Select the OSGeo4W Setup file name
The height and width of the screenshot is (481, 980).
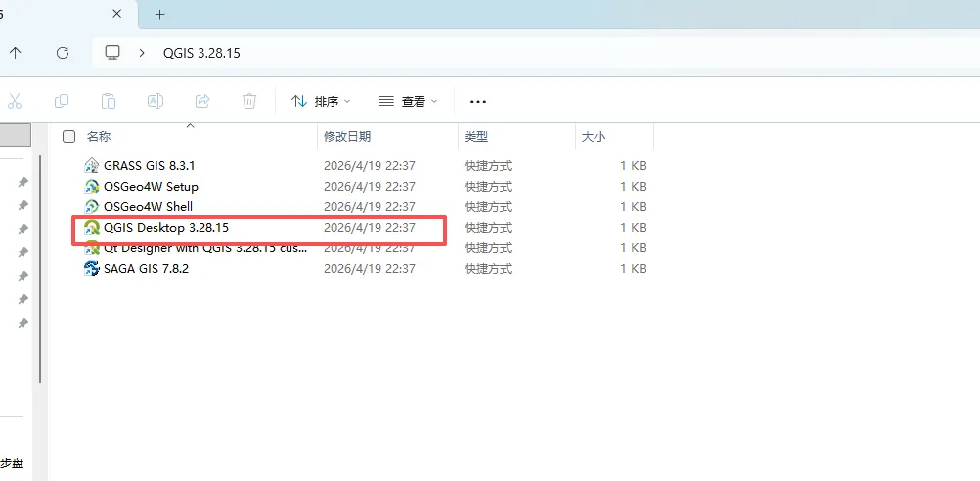pyautogui.click(x=152, y=187)
